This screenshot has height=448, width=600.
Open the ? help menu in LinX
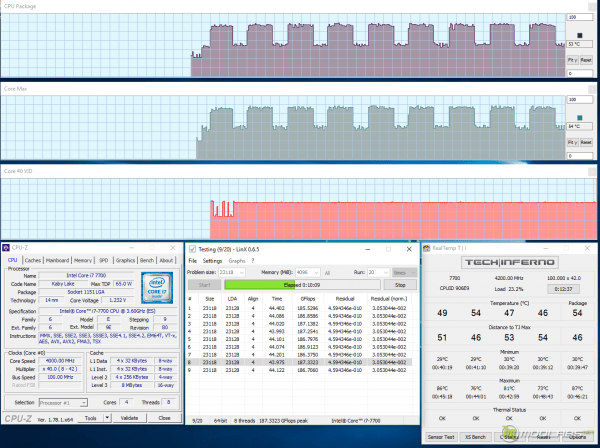(253, 261)
